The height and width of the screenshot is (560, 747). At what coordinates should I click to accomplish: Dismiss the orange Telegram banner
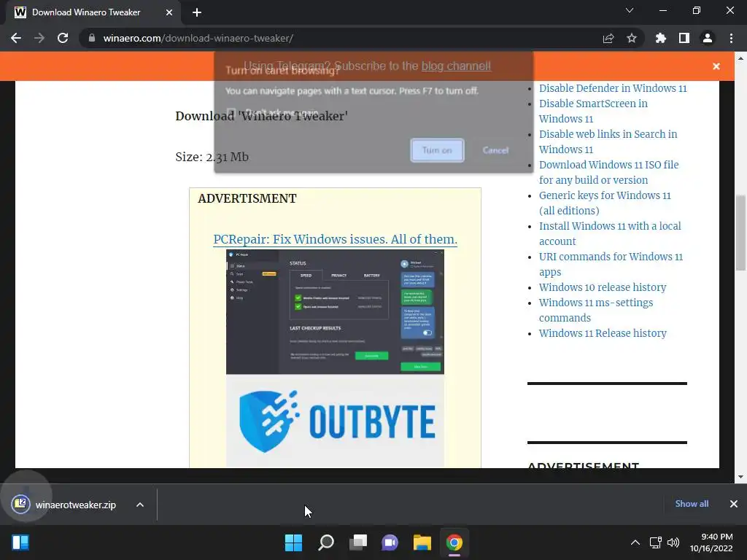[716, 66]
